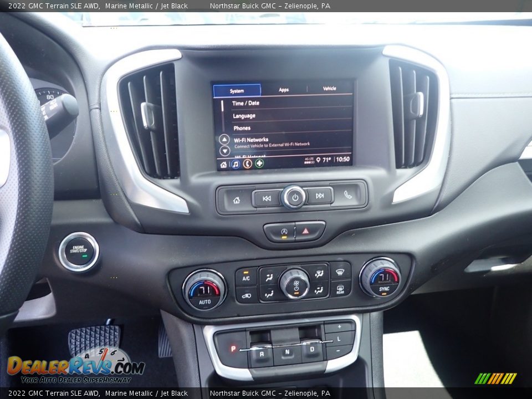Push the audio power volume knob
Image resolution: width=532 pixels, height=399 pixels.
(x=294, y=197)
